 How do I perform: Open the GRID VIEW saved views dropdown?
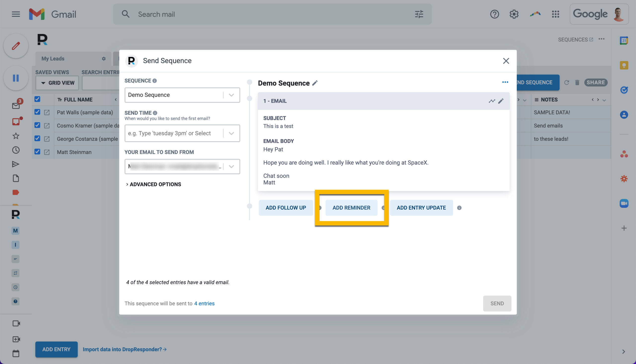[x=57, y=83]
